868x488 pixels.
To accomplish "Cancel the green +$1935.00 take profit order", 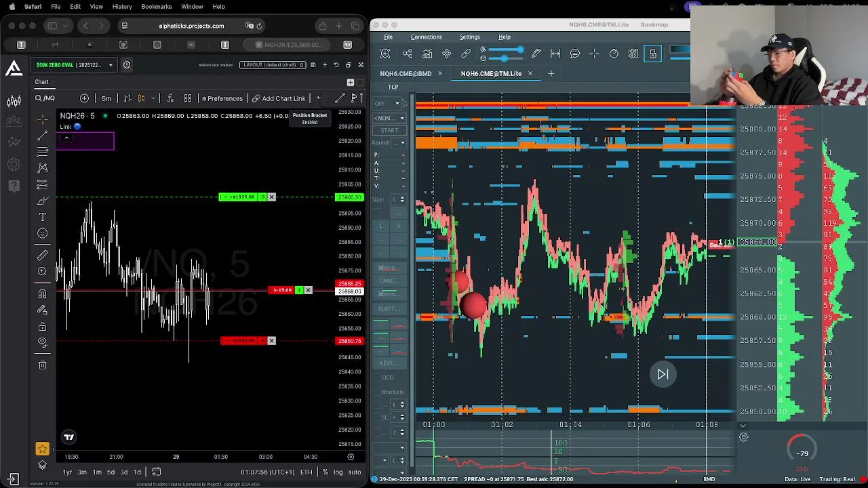I will tap(271, 197).
